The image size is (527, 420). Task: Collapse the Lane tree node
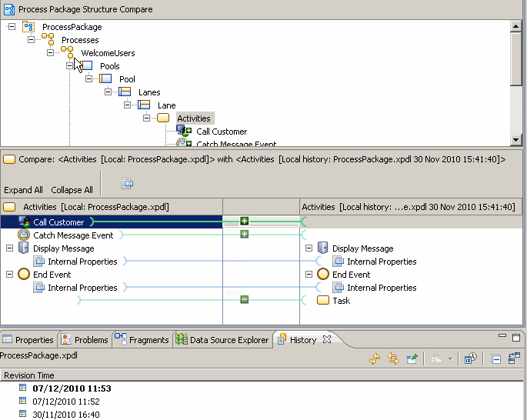tap(127, 105)
